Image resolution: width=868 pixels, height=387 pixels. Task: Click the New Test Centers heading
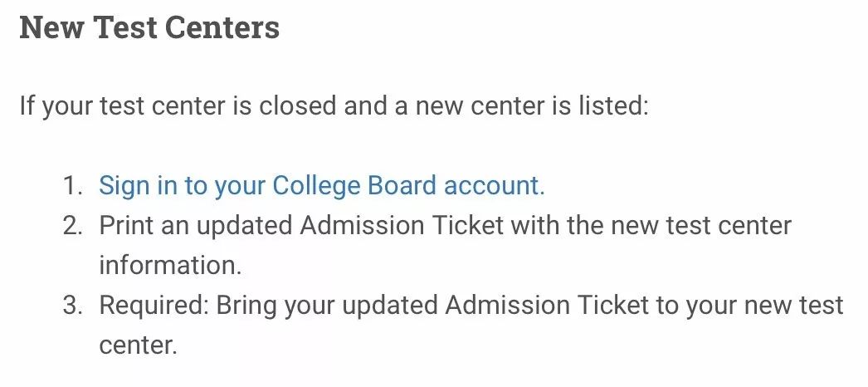tap(149, 27)
